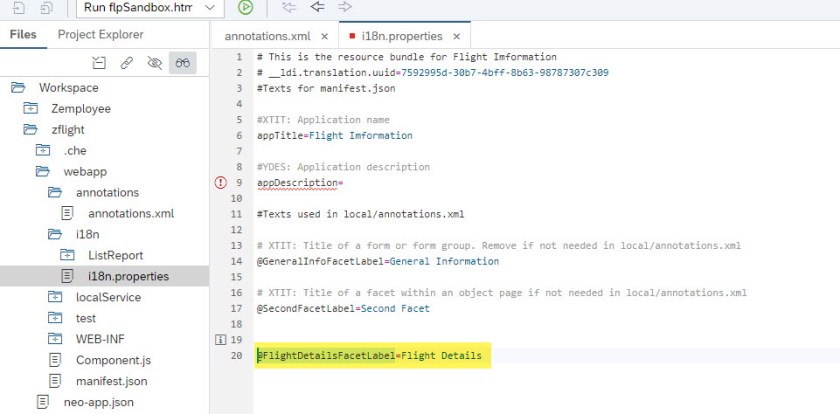Select i18n.properties in the file tree
This screenshot has width=840, height=414.
[x=128, y=276]
